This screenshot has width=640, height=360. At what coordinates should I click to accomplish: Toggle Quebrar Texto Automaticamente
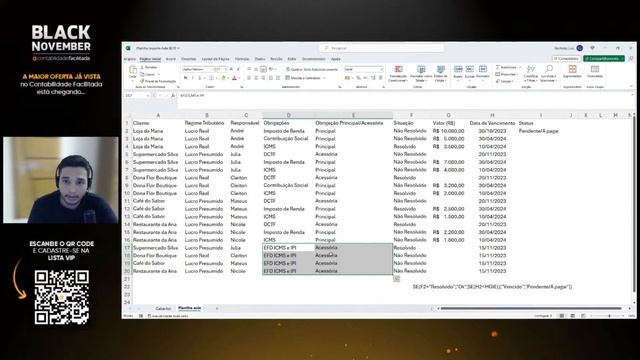pyautogui.click(x=312, y=69)
